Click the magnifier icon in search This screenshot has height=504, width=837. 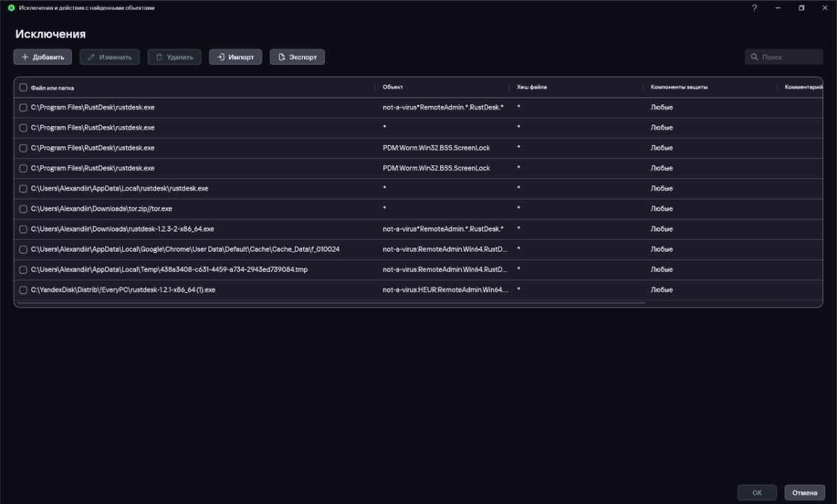(x=755, y=57)
